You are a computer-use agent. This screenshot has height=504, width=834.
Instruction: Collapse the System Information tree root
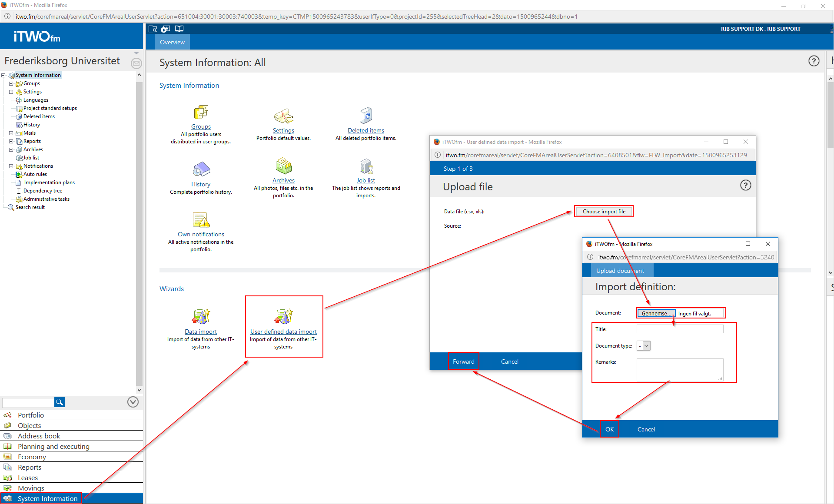[x=3, y=75]
